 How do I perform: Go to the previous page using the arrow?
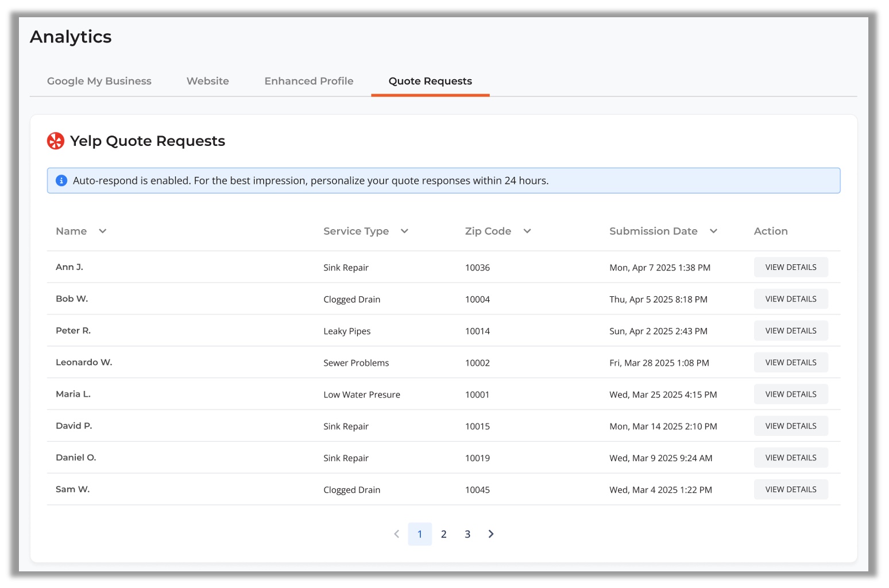coord(396,534)
